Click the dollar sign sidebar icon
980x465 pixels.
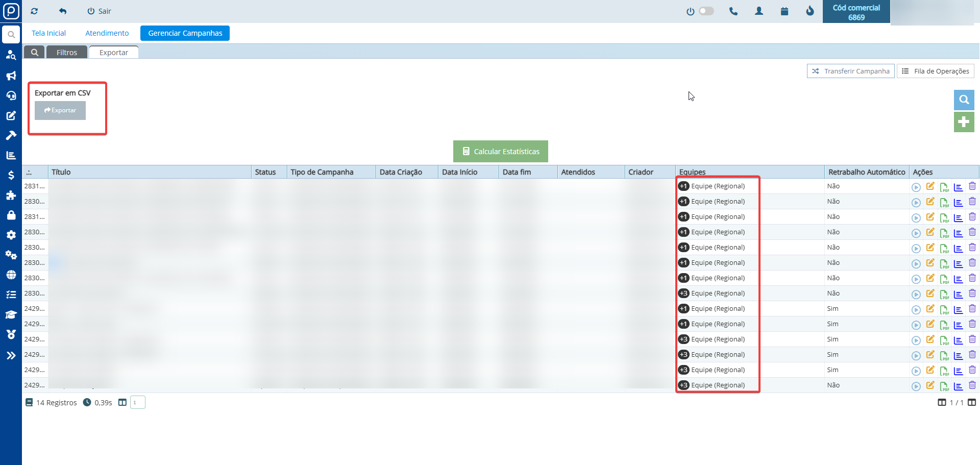[x=11, y=175]
